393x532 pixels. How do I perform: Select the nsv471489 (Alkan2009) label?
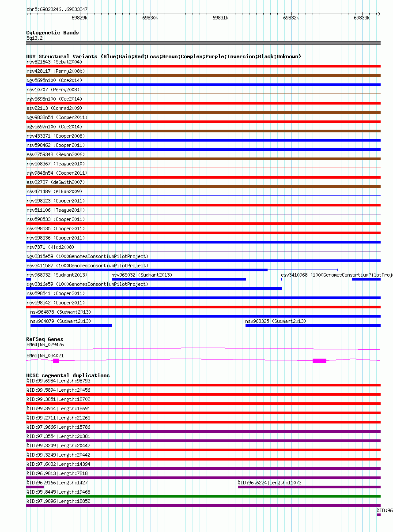pos(54,191)
